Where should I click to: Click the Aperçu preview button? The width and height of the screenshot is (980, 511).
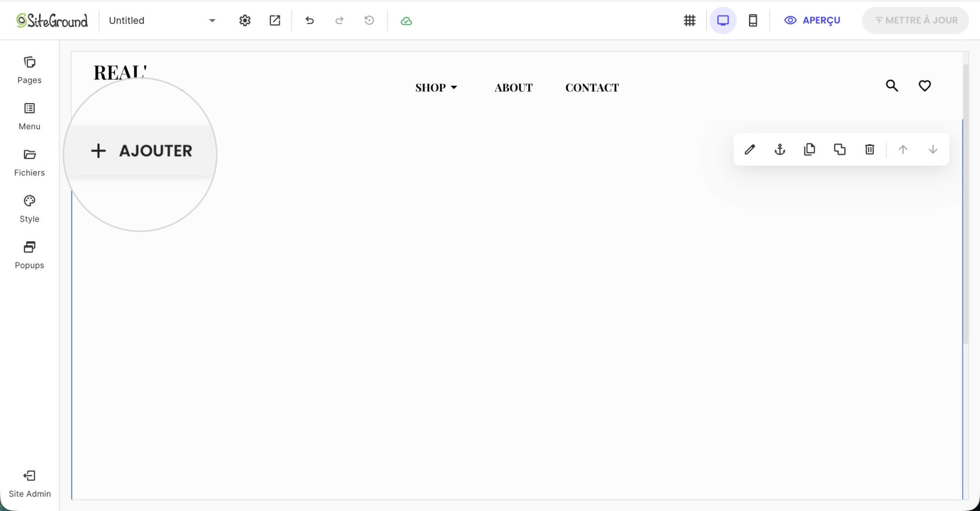(x=812, y=20)
